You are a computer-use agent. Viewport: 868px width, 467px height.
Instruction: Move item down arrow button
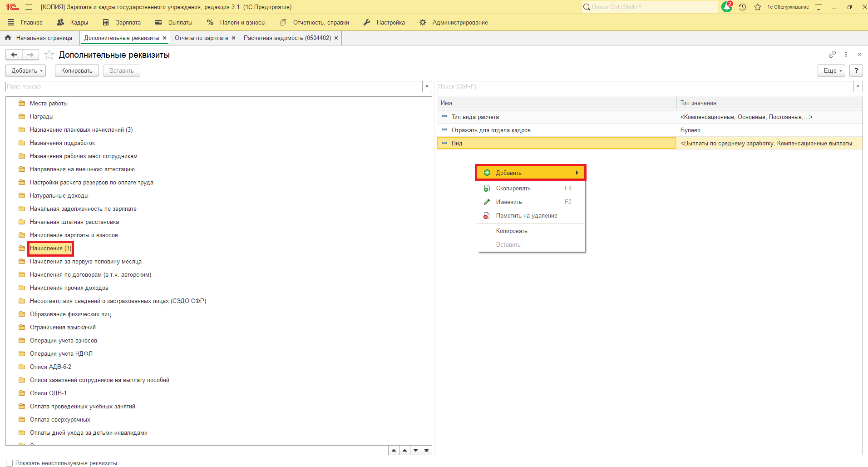pyautogui.click(x=415, y=451)
